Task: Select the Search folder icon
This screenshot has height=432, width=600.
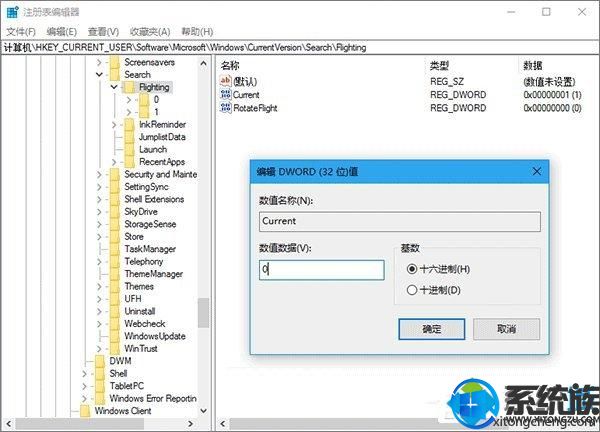Action: (115, 74)
